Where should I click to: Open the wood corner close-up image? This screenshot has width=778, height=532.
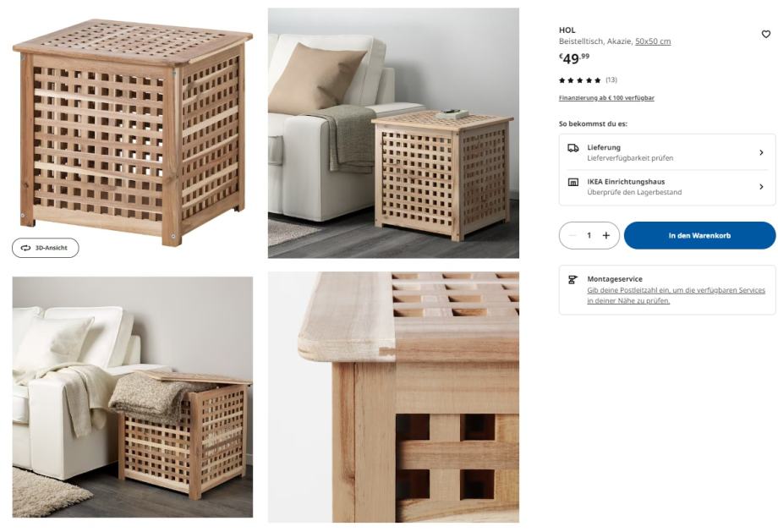(x=393, y=397)
